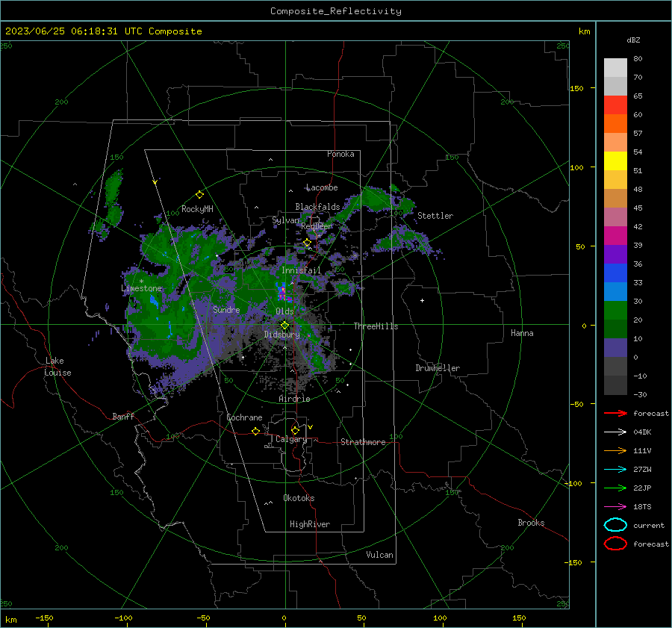Screen dimensions: 672x628
Task: Click white plus marker west of Hanna
Action: pos(422,300)
